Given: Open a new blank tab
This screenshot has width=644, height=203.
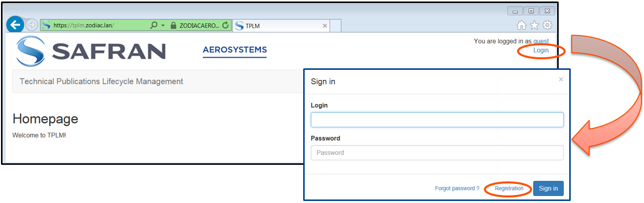Looking at the screenshot, I should click(336, 26).
